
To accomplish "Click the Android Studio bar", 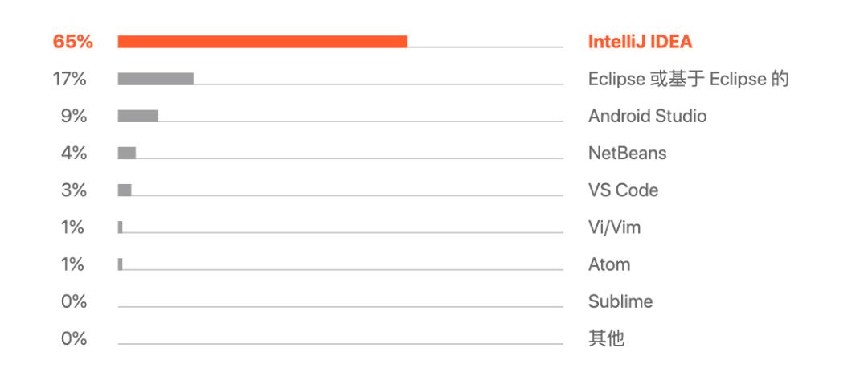I will [x=138, y=116].
